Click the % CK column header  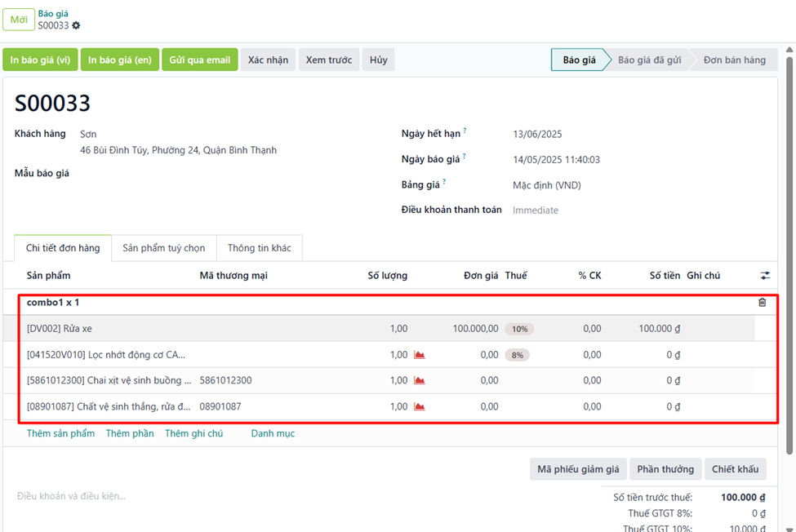590,275
